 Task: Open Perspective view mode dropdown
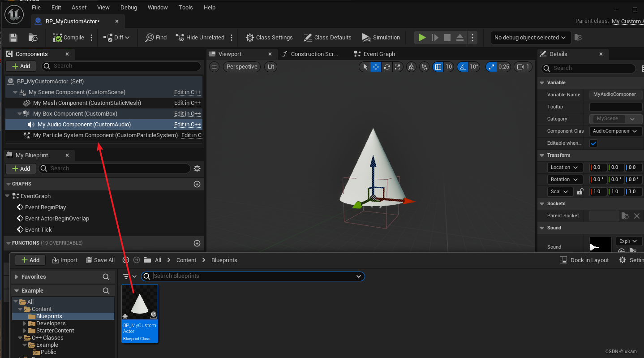(x=242, y=67)
